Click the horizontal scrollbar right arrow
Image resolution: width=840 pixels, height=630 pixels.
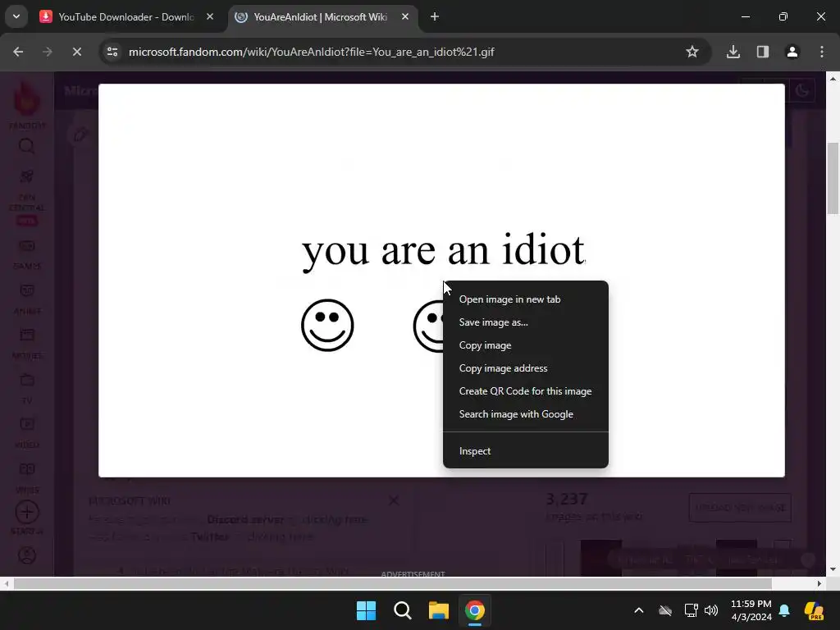pyautogui.click(x=819, y=583)
